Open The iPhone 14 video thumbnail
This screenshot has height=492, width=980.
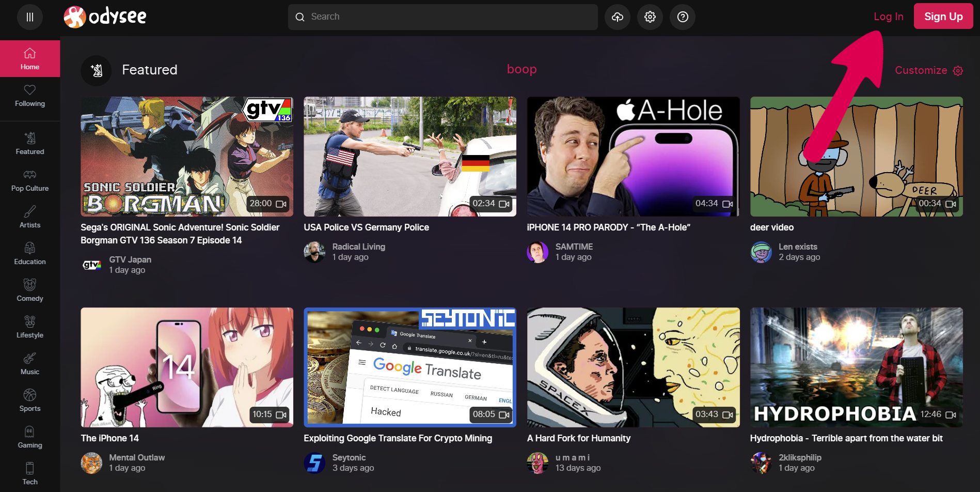(187, 367)
